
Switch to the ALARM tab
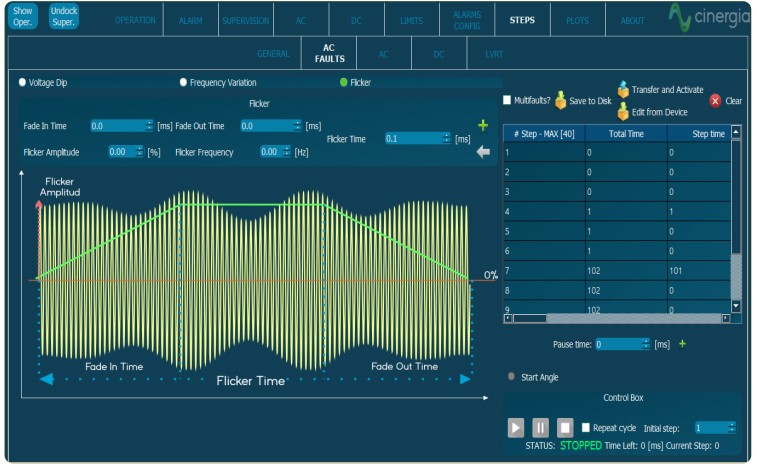tap(190, 20)
